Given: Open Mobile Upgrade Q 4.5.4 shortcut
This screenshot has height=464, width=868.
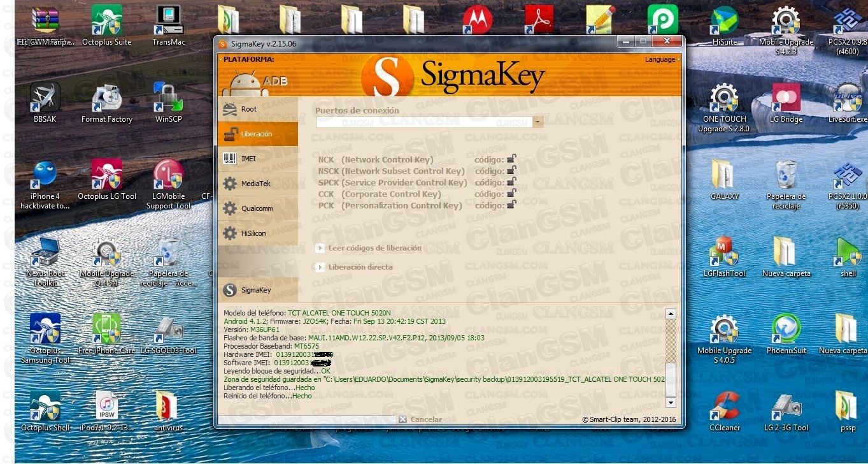Looking at the screenshot, I should (106, 262).
